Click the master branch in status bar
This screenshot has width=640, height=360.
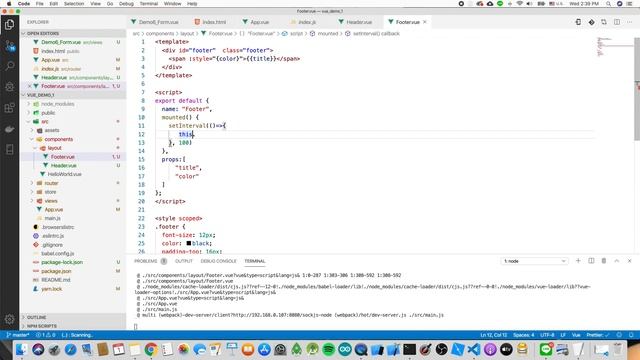point(18,335)
